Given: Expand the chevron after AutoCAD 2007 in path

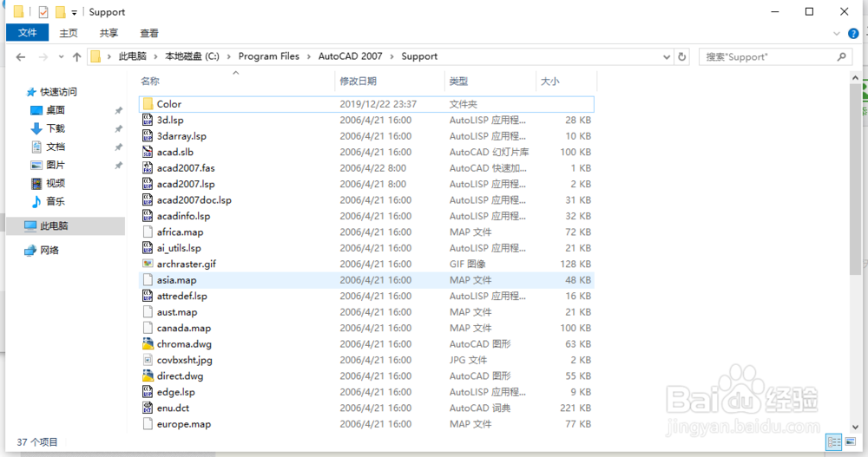Looking at the screenshot, I should tap(392, 56).
